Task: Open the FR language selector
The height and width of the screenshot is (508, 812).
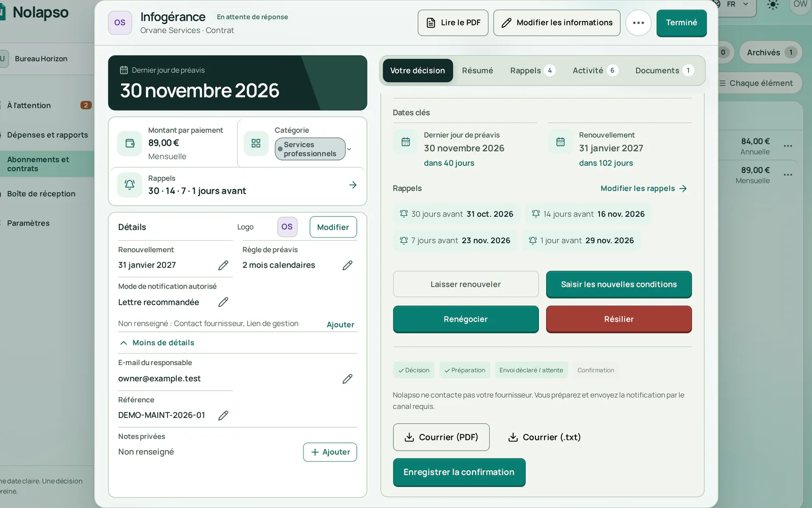Action: 737,5
